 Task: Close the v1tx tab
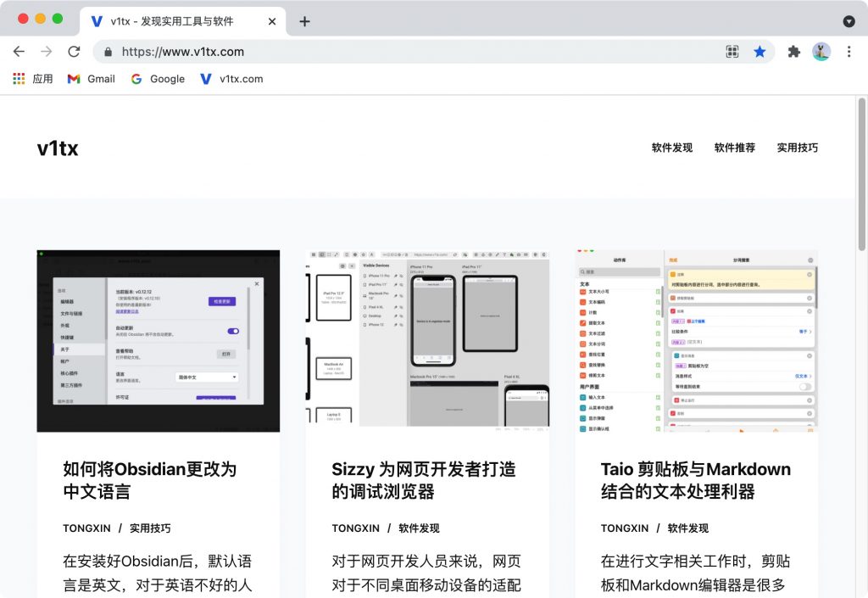[x=272, y=21]
